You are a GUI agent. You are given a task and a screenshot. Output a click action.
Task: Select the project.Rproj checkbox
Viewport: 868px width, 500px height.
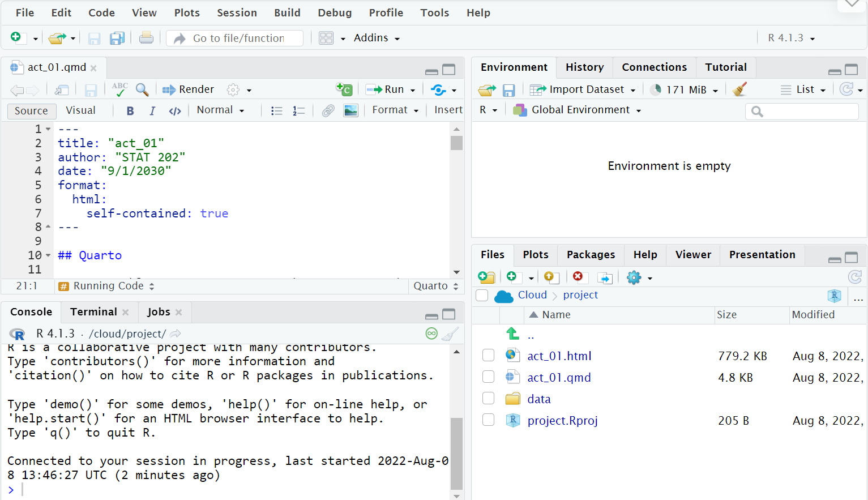[x=488, y=420]
